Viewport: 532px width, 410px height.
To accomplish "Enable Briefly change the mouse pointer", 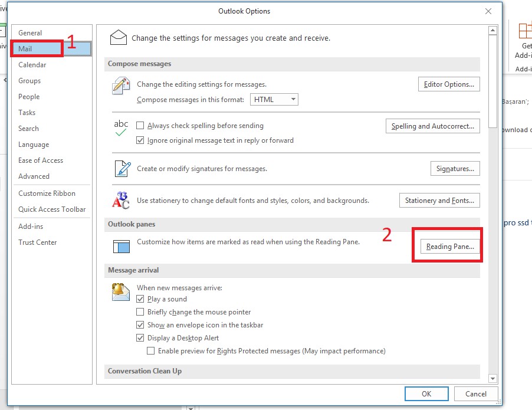I will 140,312.
